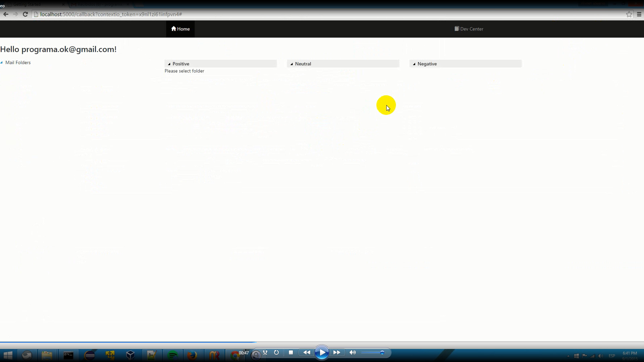The height and width of the screenshot is (362, 644).
Task: Seek along the video progress bar
Action: point(322,342)
